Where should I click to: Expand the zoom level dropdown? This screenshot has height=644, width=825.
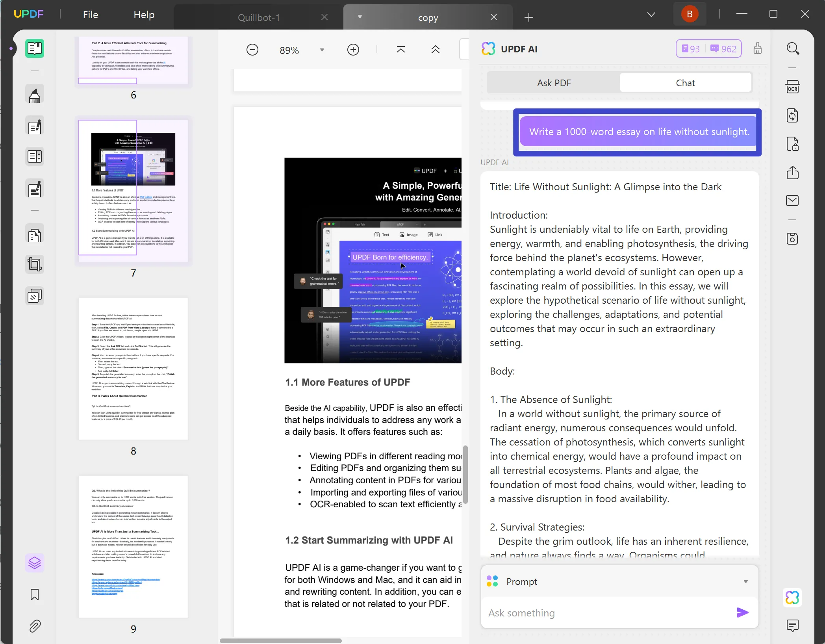pyautogui.click(x=321, y=50)
